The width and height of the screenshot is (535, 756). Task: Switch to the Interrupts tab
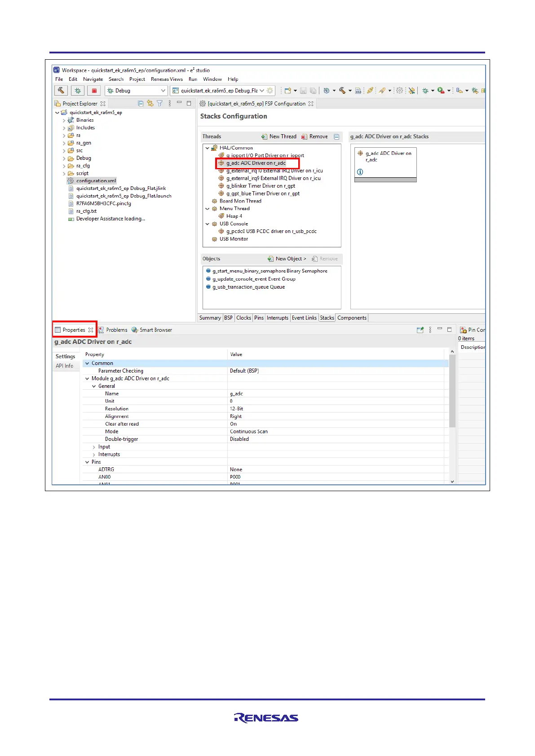point(278,318)
